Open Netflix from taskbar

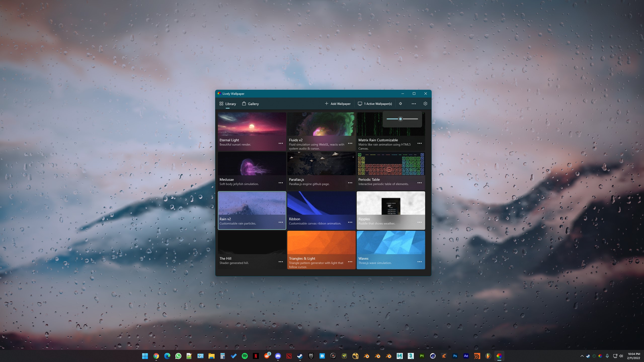(x=256, y=356)
